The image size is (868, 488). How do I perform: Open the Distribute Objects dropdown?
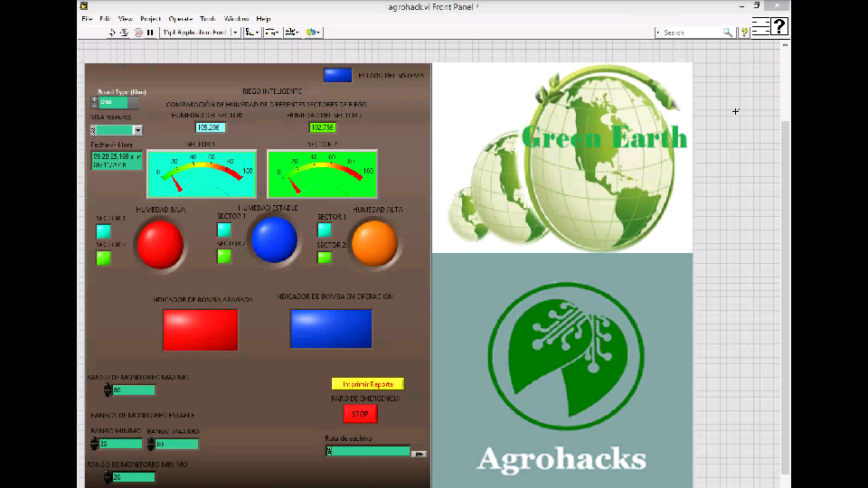[272, 33]
